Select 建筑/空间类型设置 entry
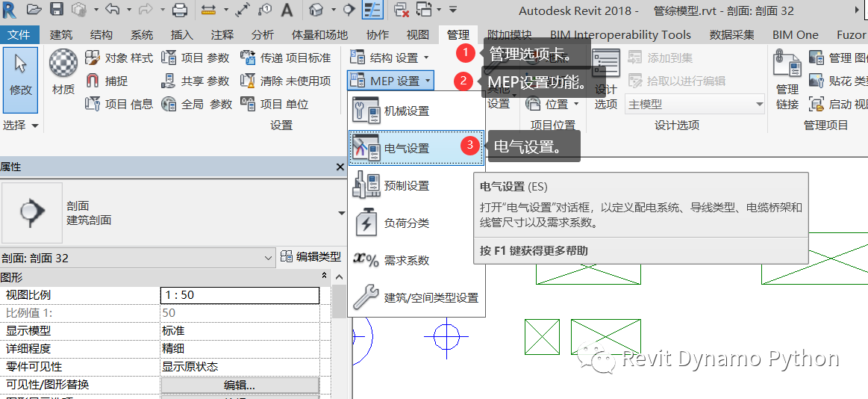Image resolution: width=868 pixels, height=399 pixels. 430,297
